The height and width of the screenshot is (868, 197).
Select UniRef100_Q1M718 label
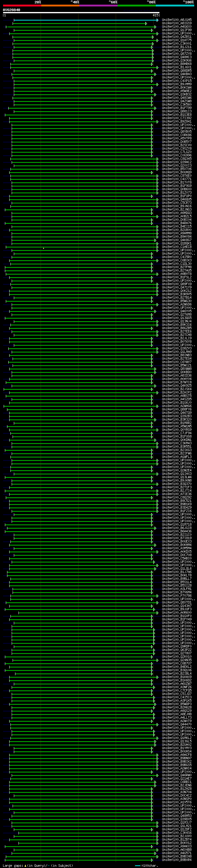[177, 524]
